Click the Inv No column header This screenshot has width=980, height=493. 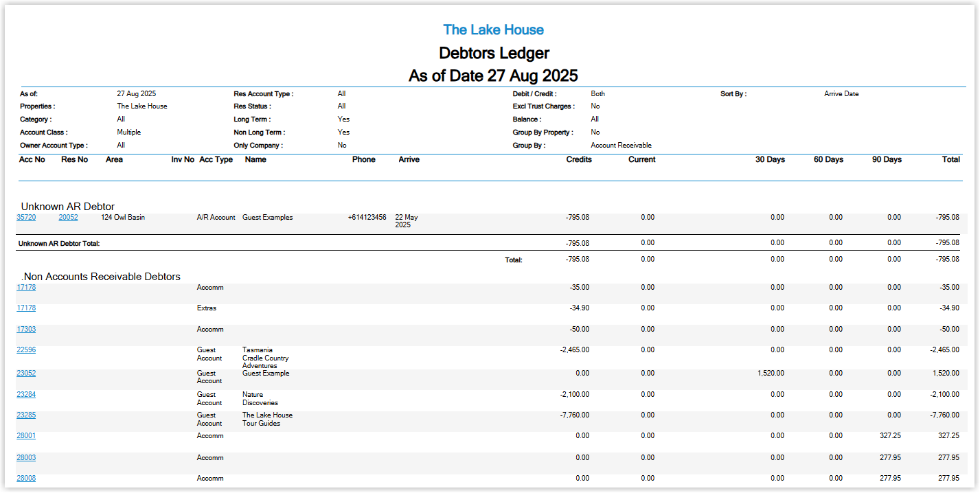[x=183, y=159]
